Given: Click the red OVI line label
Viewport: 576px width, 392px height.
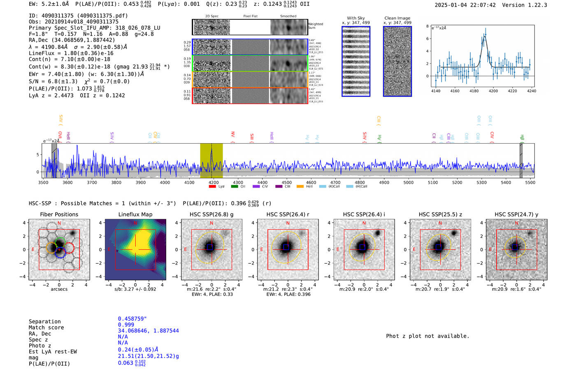Looking at the screenshot, I should pos(60,137).
